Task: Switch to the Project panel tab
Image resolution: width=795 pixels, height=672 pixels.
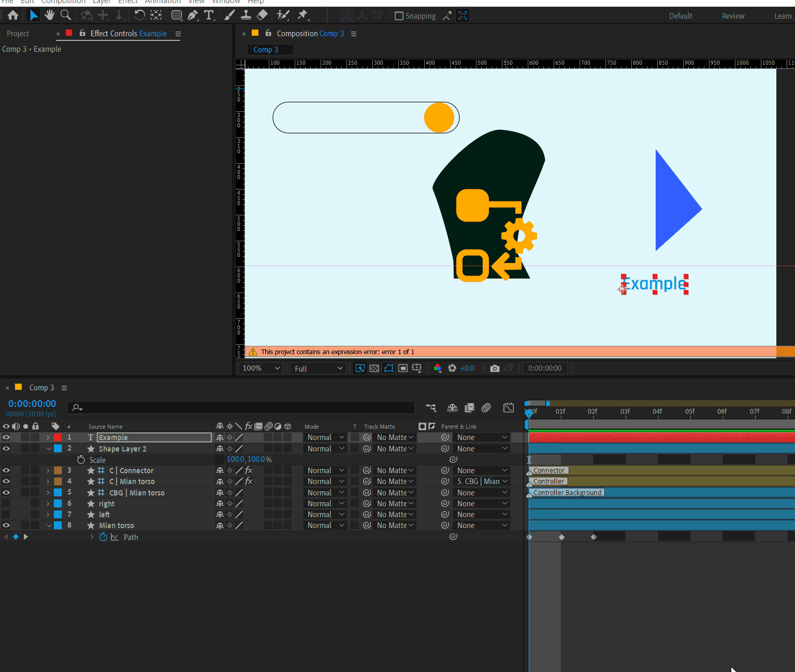Action: click(x=18, y=34)
